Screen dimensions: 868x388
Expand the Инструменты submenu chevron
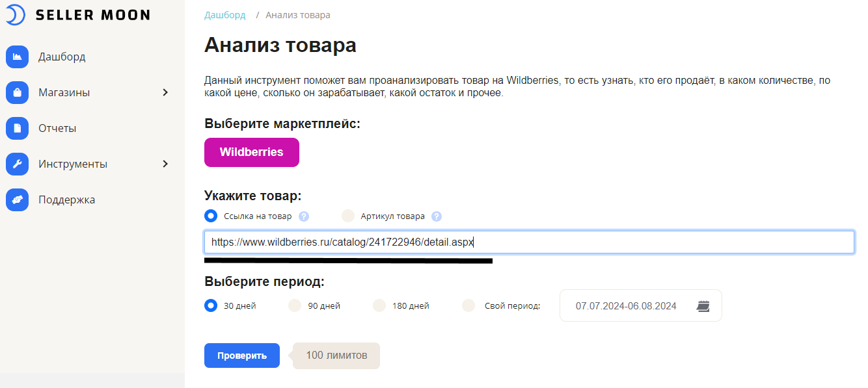tap(165, 164)
